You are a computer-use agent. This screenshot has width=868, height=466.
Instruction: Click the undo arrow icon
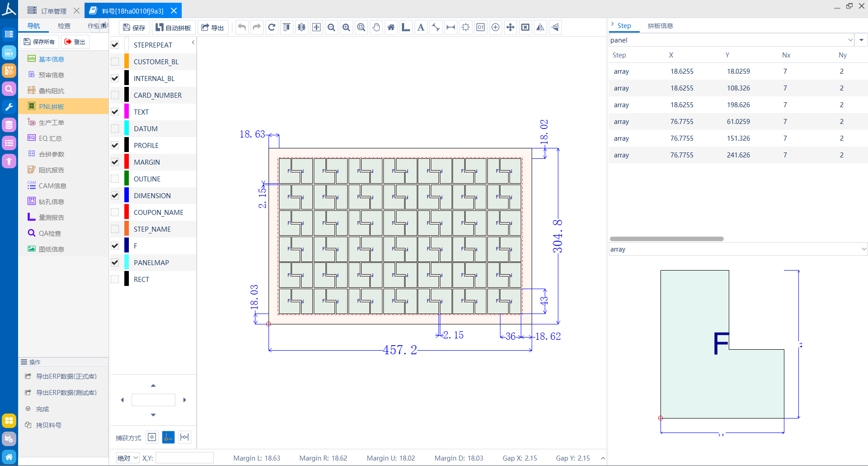pos(242,28)
